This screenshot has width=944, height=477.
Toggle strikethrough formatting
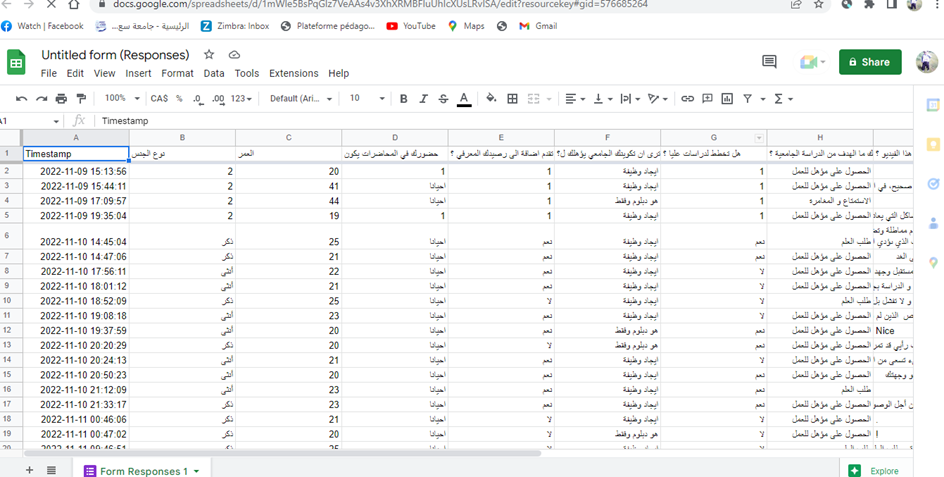443,99
